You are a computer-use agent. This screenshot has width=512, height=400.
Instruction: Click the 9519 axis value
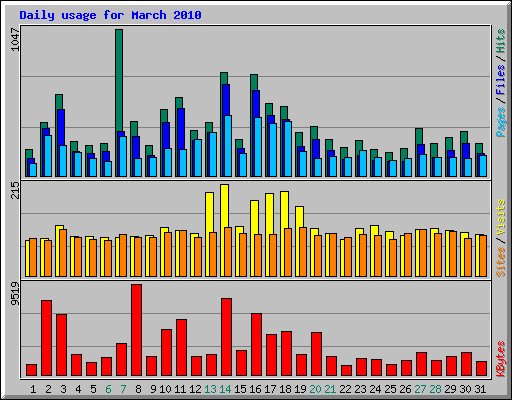coord(15,294)
